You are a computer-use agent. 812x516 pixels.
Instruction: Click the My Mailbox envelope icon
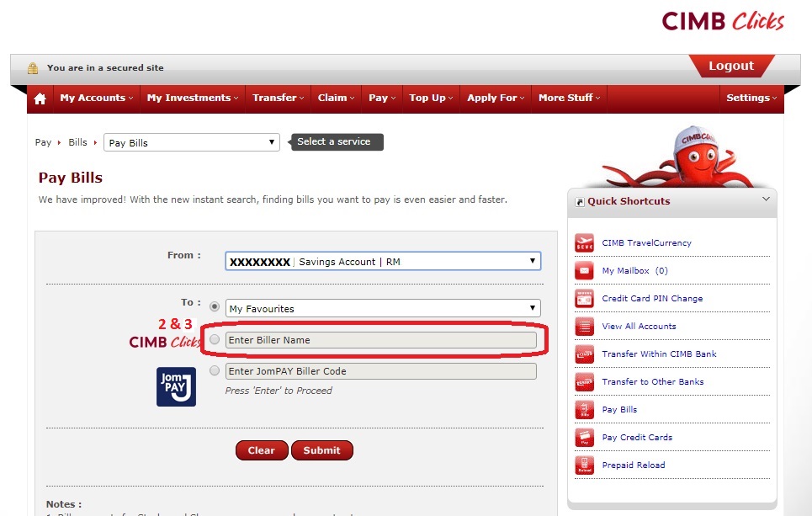point(584,270)
